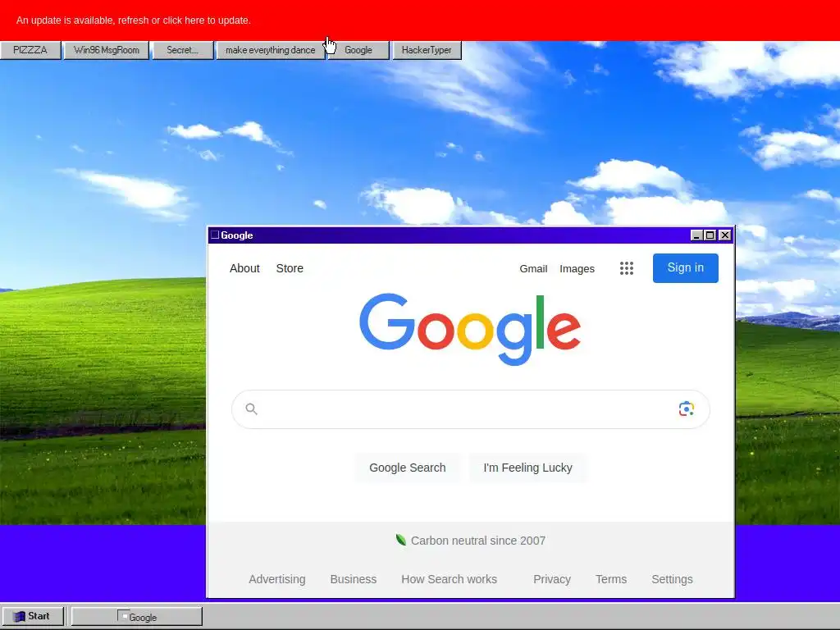
Task: Click the Sign in button
Action: (x=685, y=268)
